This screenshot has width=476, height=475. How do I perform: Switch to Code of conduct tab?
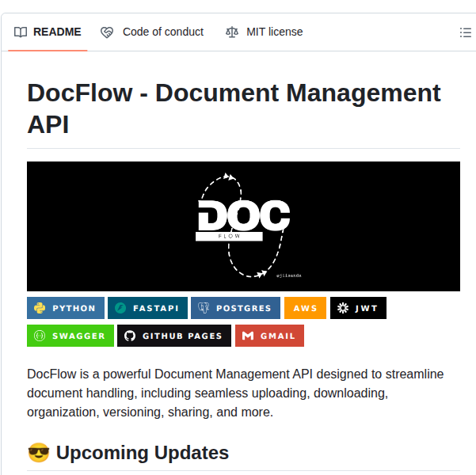152,32
